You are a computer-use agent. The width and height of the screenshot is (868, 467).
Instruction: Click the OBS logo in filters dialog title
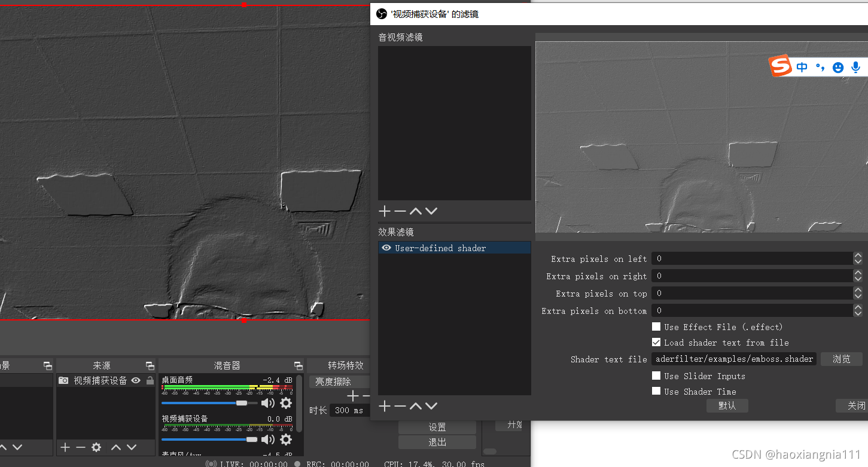381,13
